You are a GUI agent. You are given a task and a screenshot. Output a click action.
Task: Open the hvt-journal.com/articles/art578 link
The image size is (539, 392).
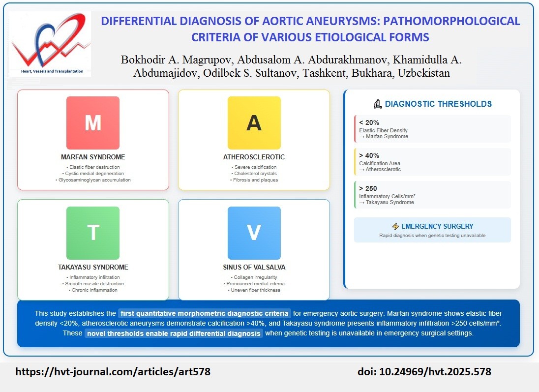(113, 372)
